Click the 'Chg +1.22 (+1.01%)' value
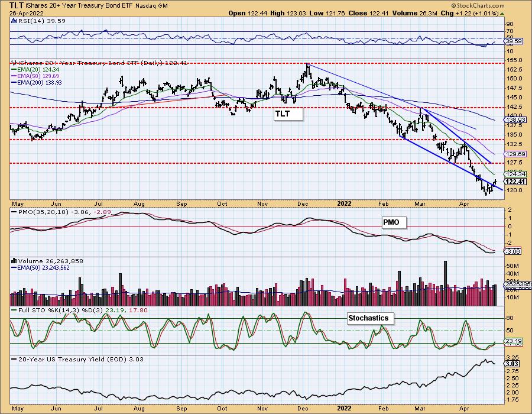 coord(469,13)
